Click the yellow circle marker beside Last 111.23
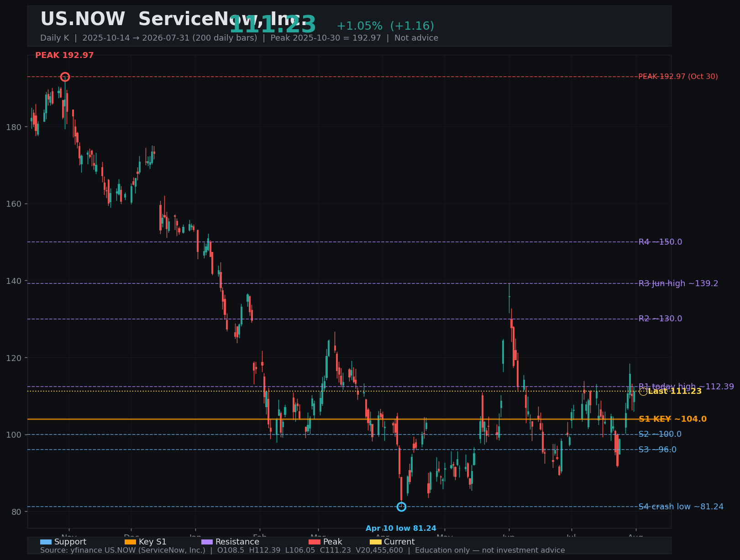Screen dimensions: 740x560 643,392
